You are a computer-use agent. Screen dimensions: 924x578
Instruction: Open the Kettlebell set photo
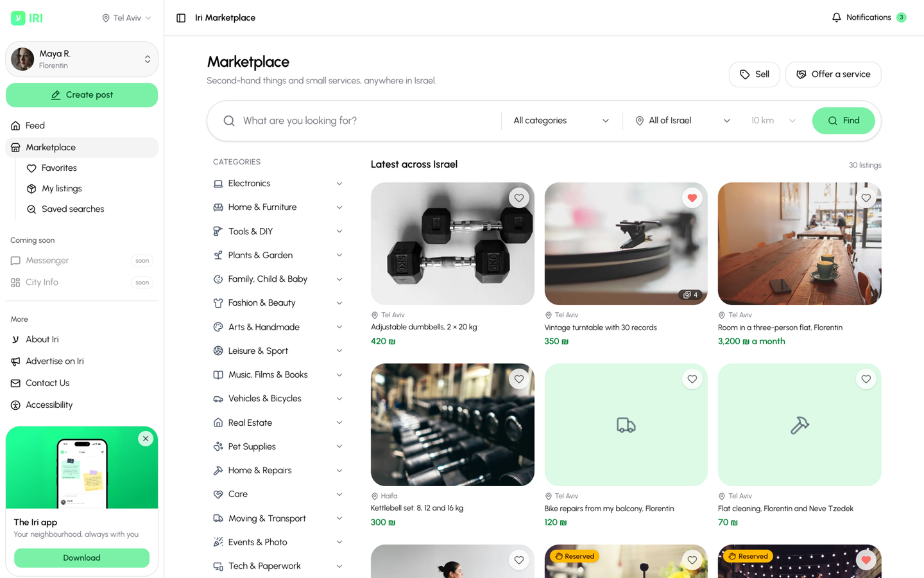click(452, 425)
